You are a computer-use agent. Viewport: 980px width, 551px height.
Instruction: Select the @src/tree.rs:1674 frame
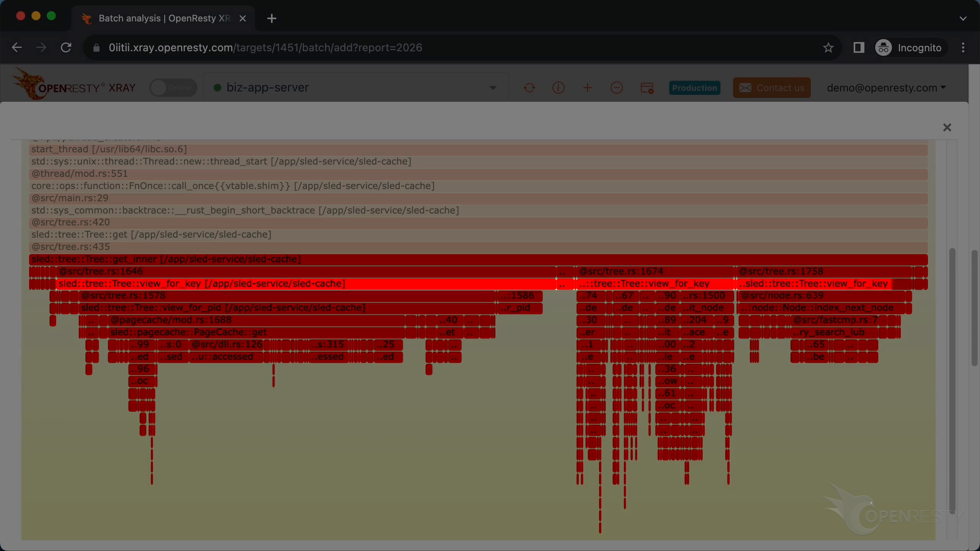pyautogui.click(x=655, y=271)
